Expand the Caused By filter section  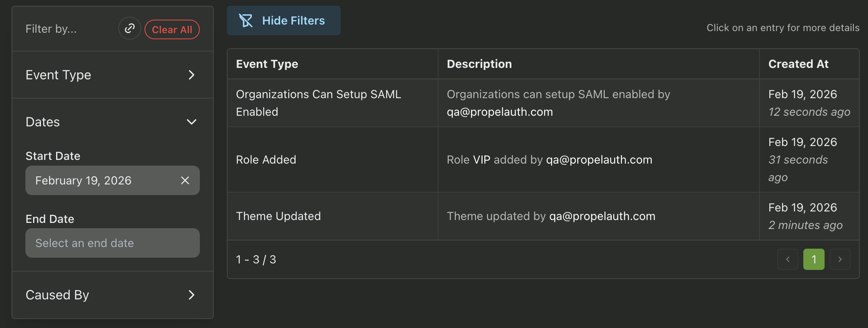[112, 295]
